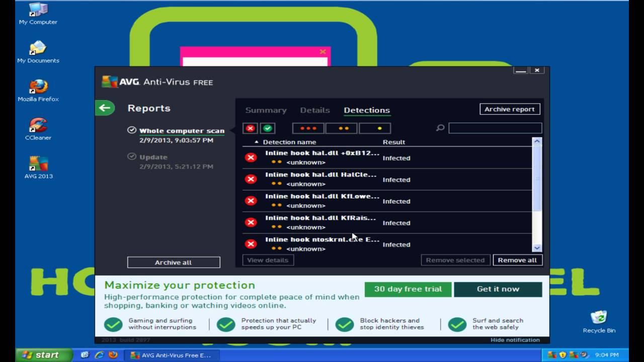Click the detections list scrollbar thumb
The height and width of the screenshot is (362, 644).
537,178
